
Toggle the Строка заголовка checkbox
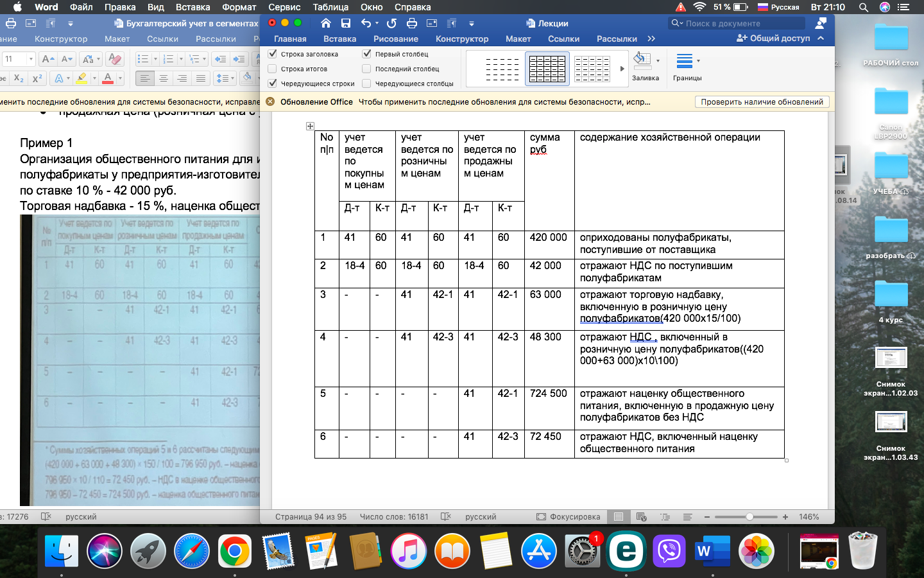[x=273, y=54]
